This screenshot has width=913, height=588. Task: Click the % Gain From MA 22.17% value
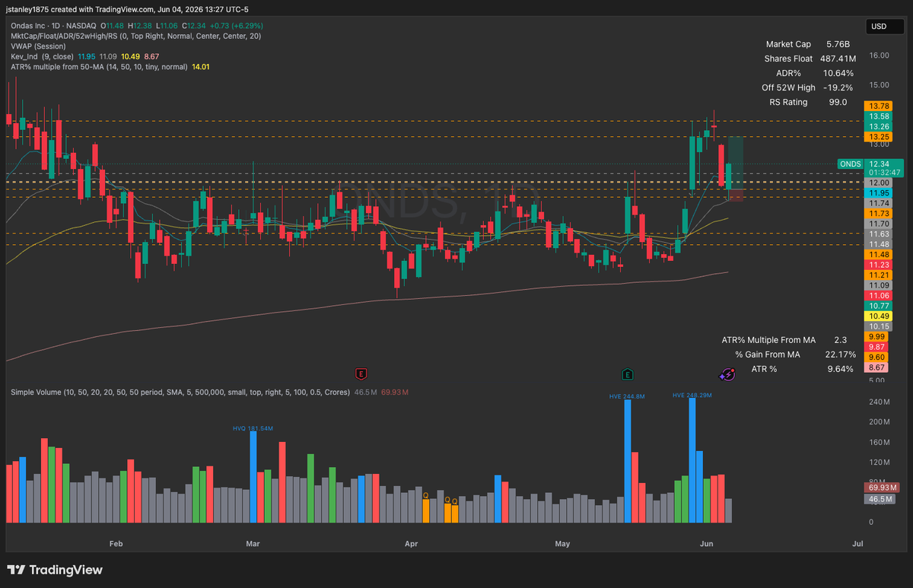pyautogui.click(x=840, y=354)
